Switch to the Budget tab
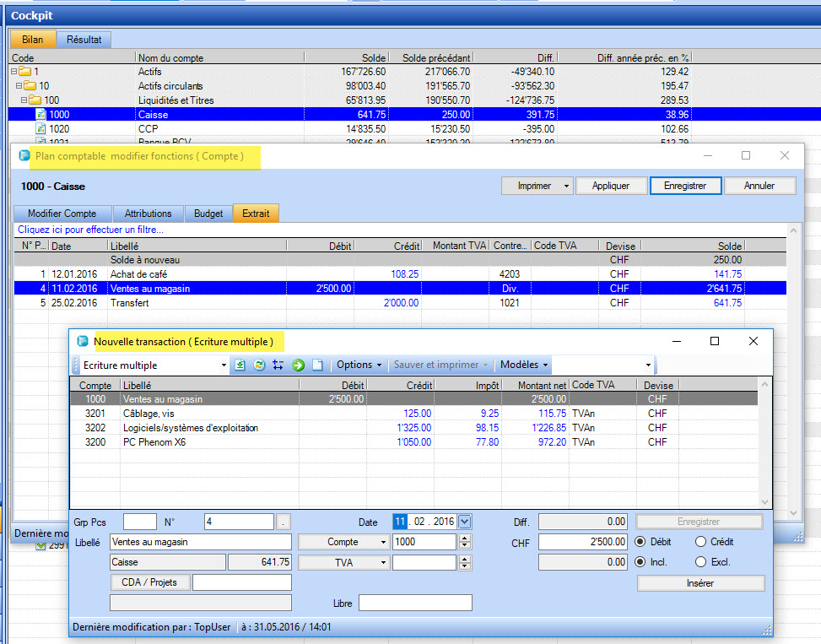Screen dimensions: 821x644 (x=208, y=214)
